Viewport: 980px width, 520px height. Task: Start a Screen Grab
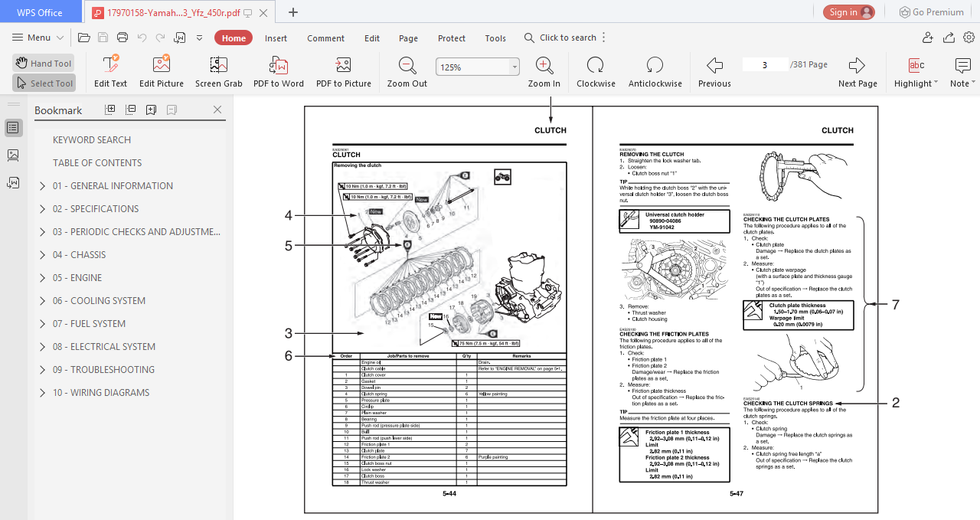point(218,73)
